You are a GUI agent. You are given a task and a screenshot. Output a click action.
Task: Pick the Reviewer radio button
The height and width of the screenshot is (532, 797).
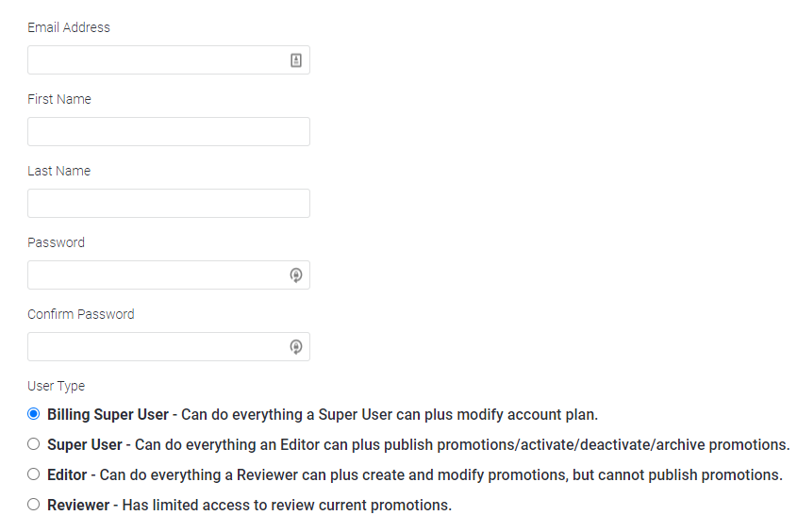point(34,505)
